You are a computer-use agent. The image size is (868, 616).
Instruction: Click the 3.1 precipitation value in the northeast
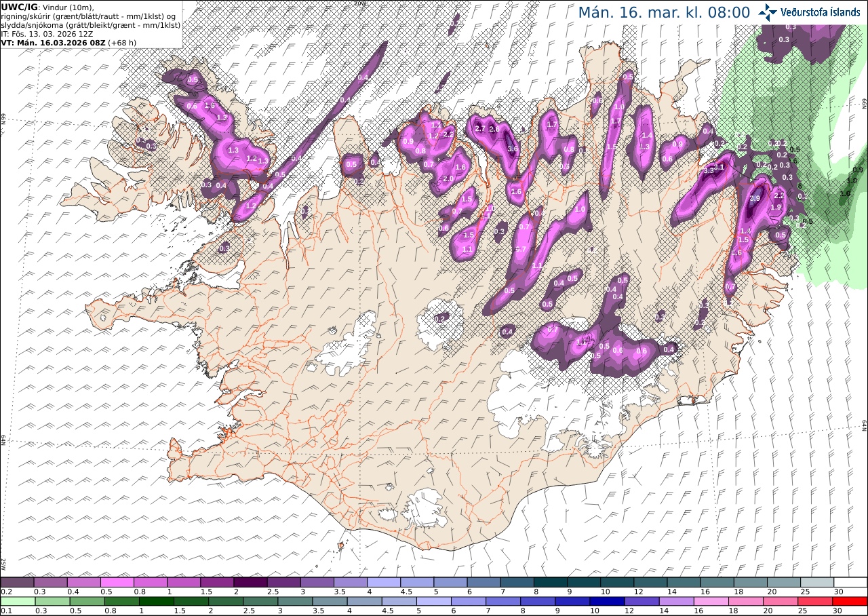(720, 167)
